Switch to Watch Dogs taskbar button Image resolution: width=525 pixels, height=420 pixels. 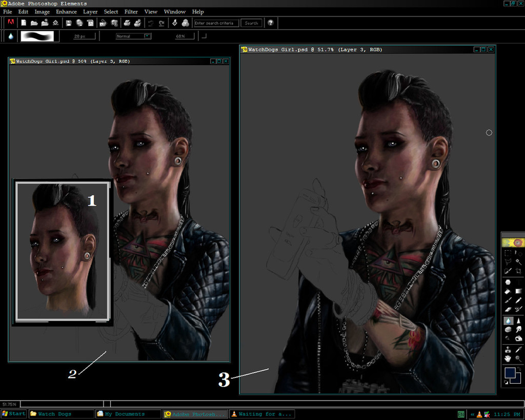pyautogui.click(x=62, y=414)
